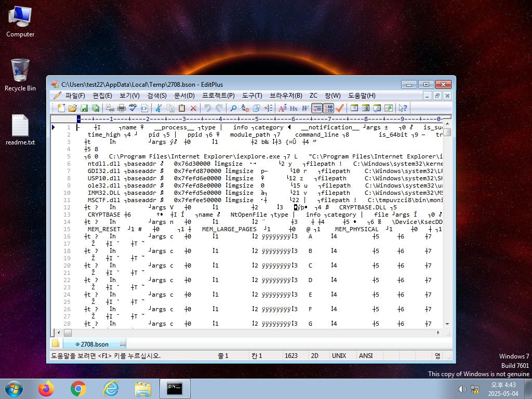Save the file with the floppy icon

click(84, 108)
